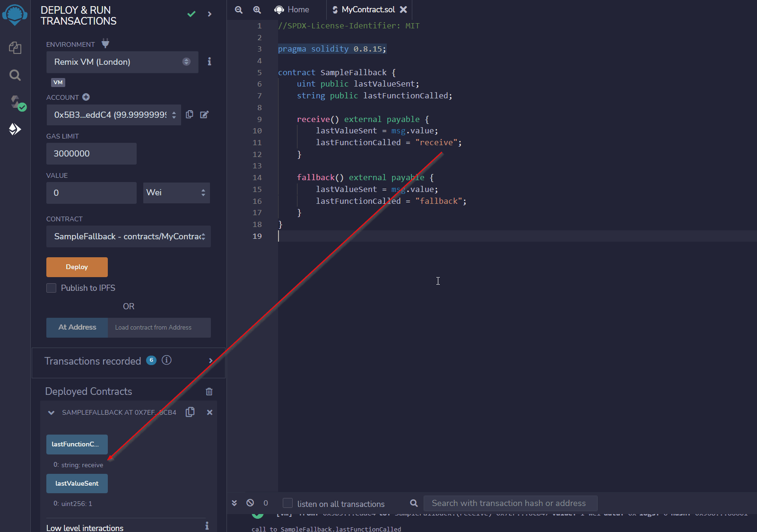This screenshot has height=532, width=757.
Task: Toggle Publish to IPFS checkbox
Action: [x=52, y=288]
